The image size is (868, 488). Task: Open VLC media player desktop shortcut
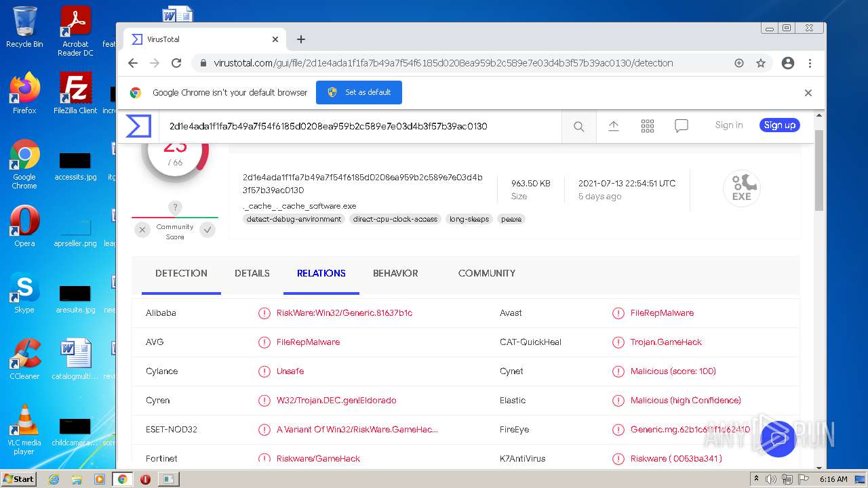24,430
